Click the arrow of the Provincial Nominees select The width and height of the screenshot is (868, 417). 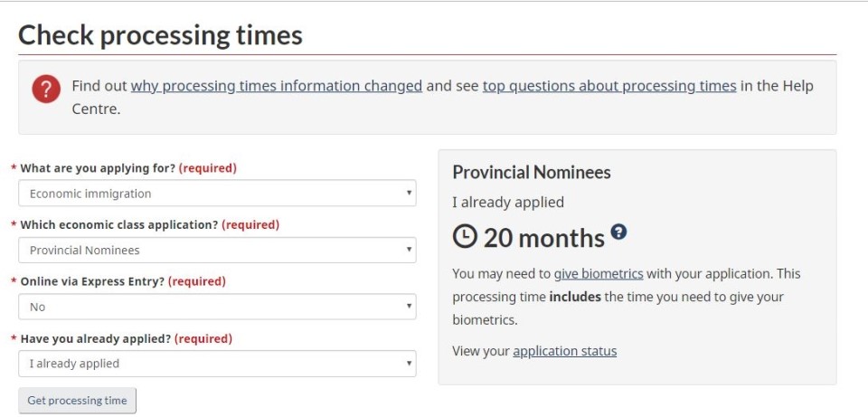409,250
